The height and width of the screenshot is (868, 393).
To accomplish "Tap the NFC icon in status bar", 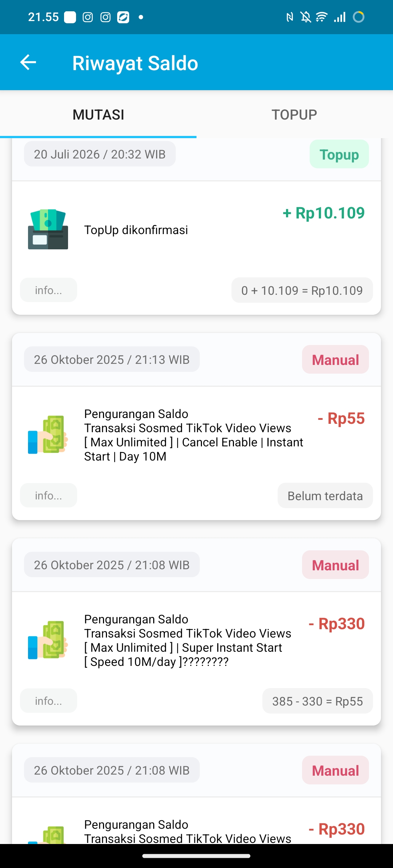I will [290, 17].
